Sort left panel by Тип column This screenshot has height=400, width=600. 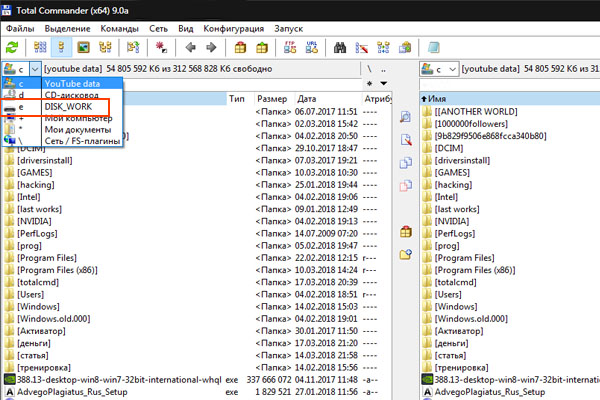point(240,99)
